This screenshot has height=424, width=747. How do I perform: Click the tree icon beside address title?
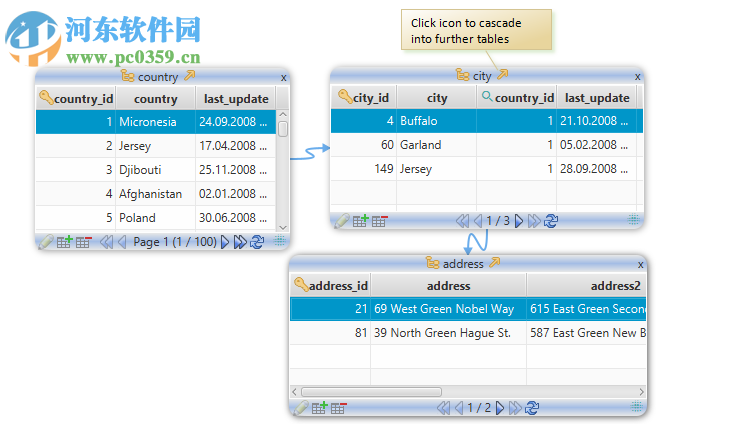click(433, 262)
